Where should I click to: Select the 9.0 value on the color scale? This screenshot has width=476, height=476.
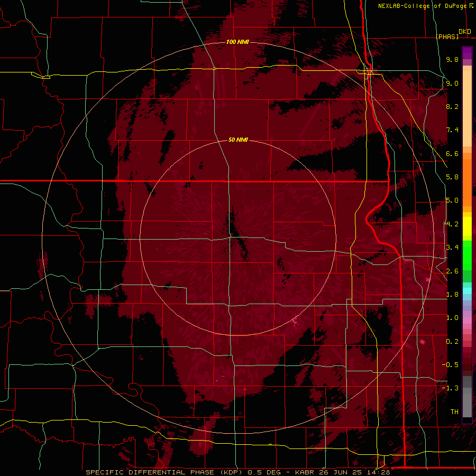(452, 83)
